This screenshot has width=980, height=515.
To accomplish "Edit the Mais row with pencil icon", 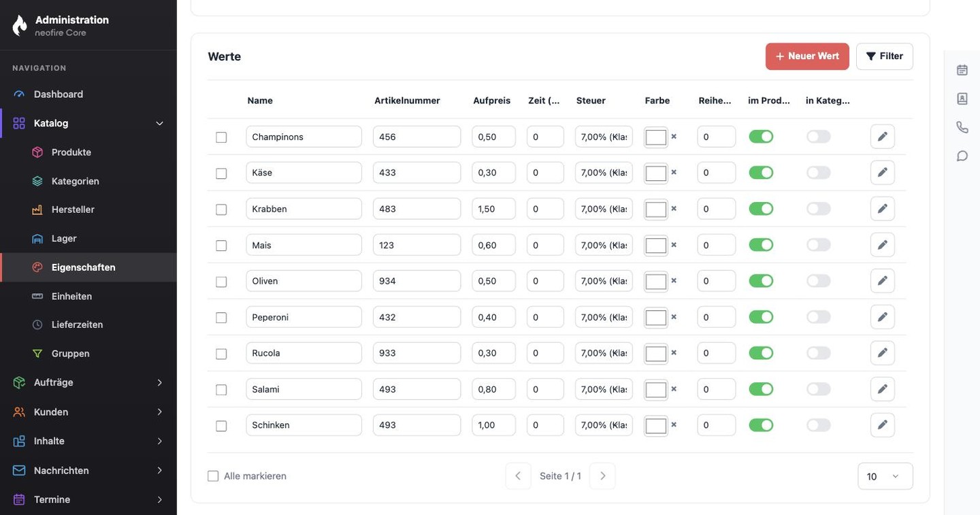I will coord(883,245).
